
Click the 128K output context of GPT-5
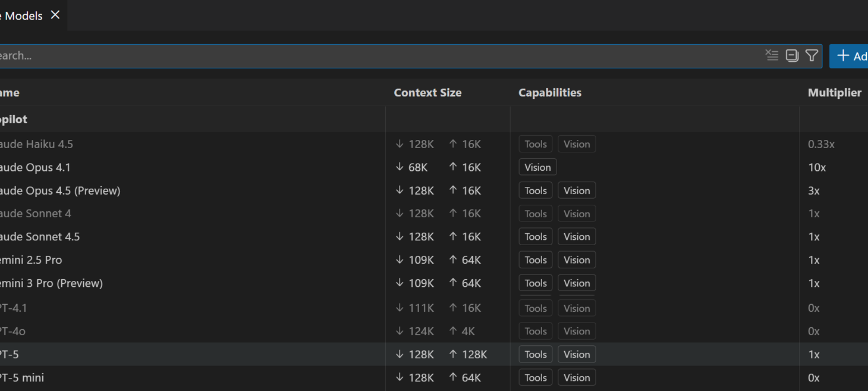468,354
